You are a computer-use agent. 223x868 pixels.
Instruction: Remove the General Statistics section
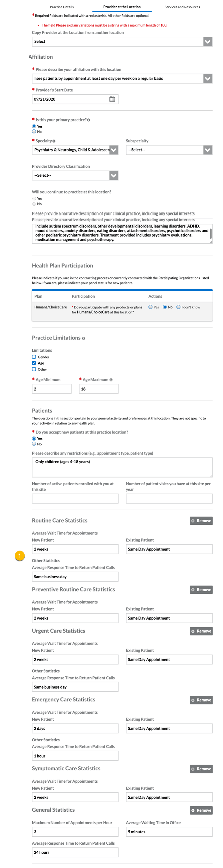click(x=201, y=810)
